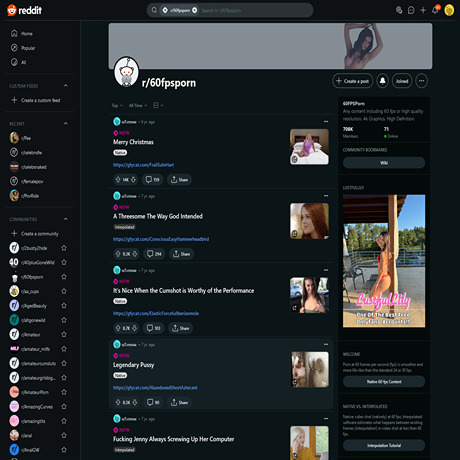
Task: Upvote the post with 8.7K score
Action: pos(118,328)
